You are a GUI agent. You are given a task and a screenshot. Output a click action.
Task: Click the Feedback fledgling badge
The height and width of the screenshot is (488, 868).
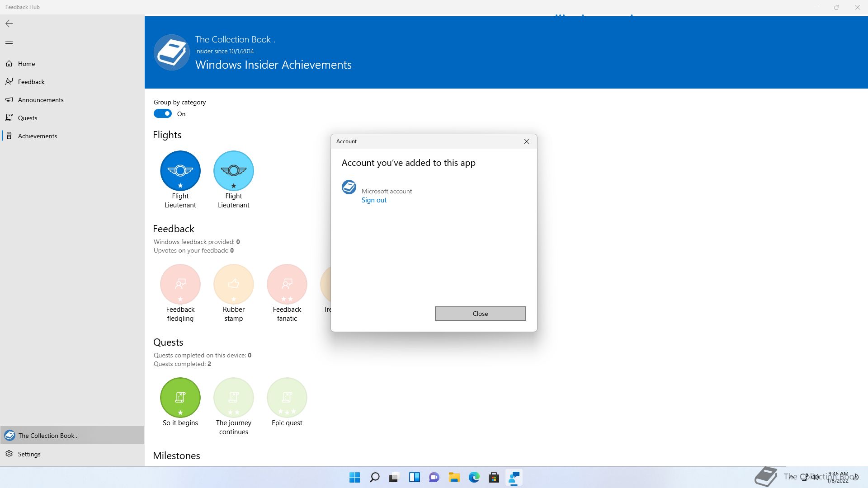pyautogui.click(x=180, y=284)
